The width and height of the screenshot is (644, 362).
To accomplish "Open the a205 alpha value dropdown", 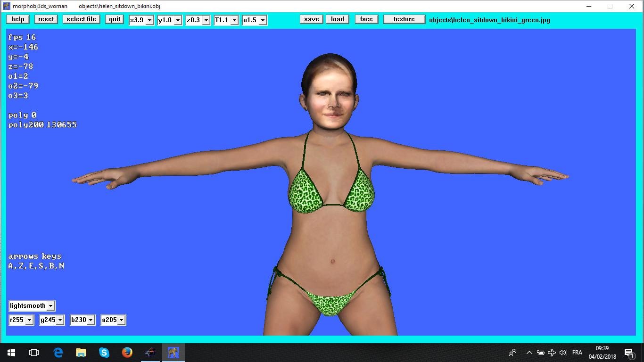I will (x=113, y=320).
